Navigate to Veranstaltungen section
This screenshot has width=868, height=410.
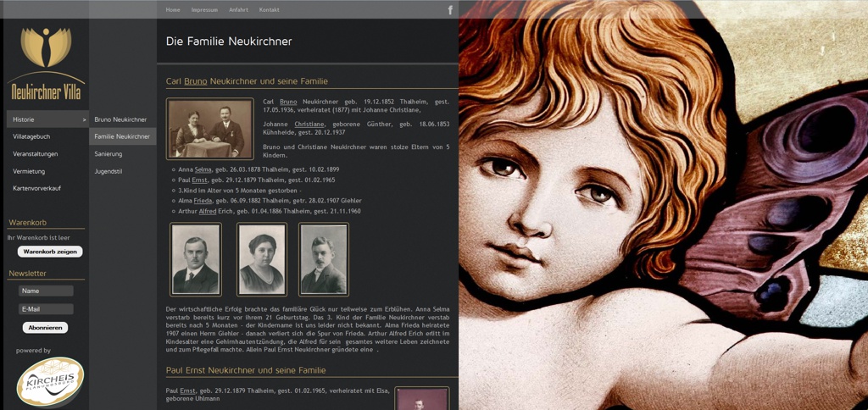36,154
